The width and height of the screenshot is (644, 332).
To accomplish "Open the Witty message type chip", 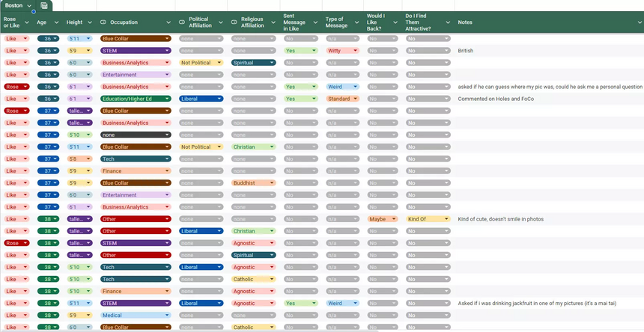I will (x=343, y=51).
